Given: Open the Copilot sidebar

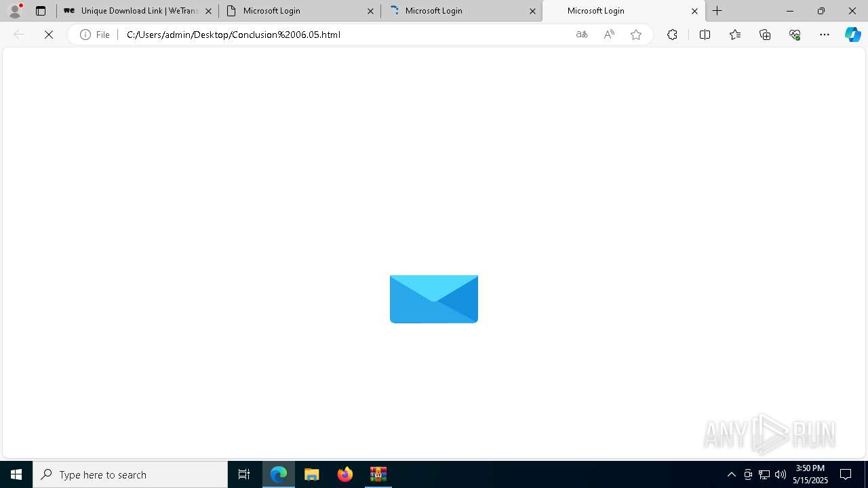Looking at the screenshot, I should click(x=853, y=35).
